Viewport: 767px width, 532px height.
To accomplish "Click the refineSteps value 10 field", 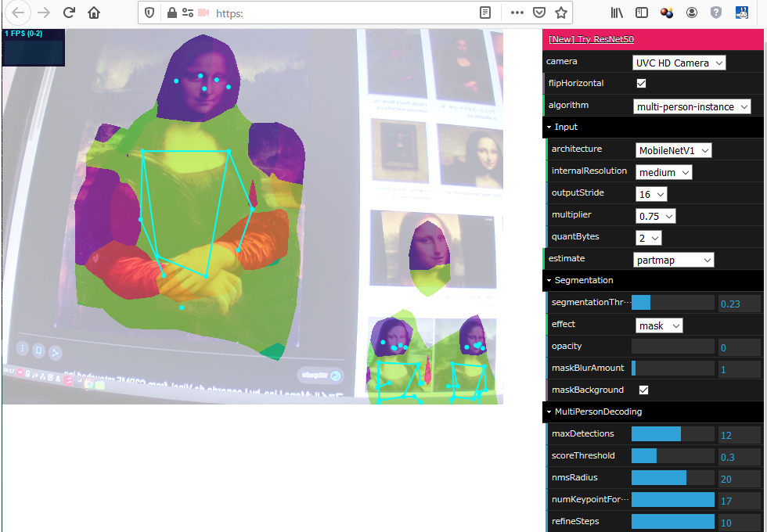I will pyautogui.click(x=739, y=523).
